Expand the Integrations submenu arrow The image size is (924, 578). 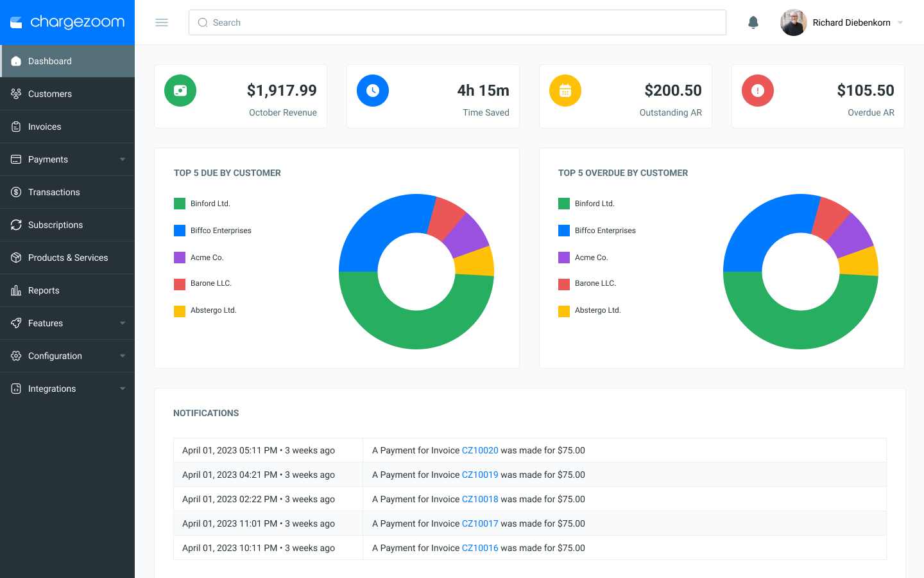123,389
